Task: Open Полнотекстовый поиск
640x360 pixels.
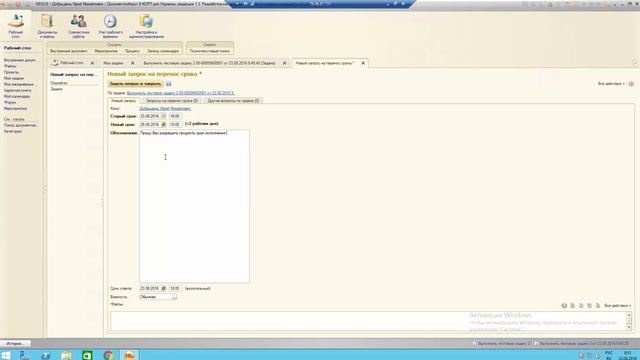Action: pos(210,51)
